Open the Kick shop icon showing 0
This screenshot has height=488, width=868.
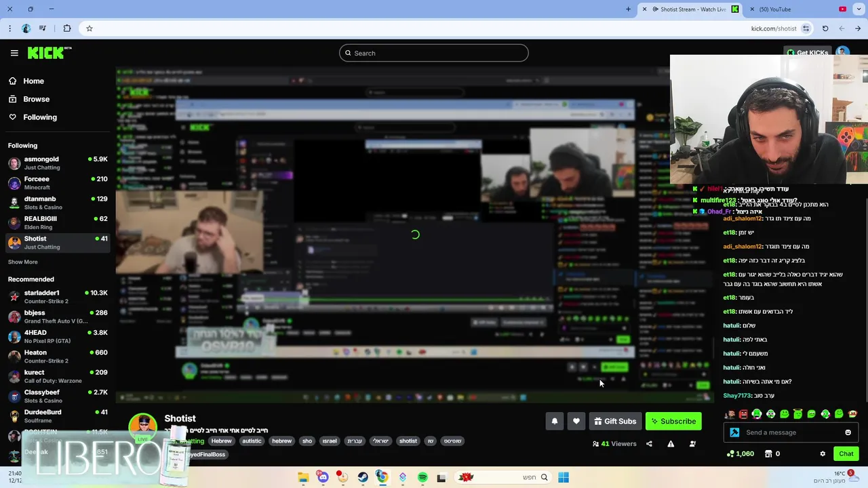tap(772, 453)
